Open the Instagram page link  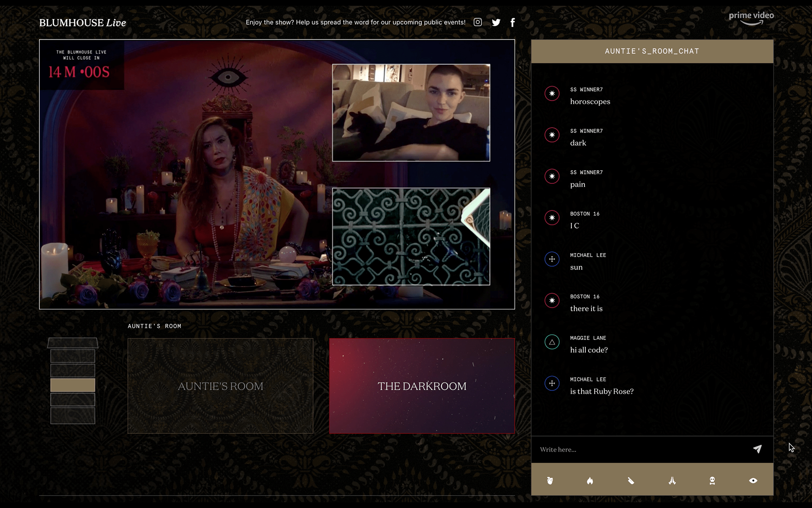tap(477, 22)
